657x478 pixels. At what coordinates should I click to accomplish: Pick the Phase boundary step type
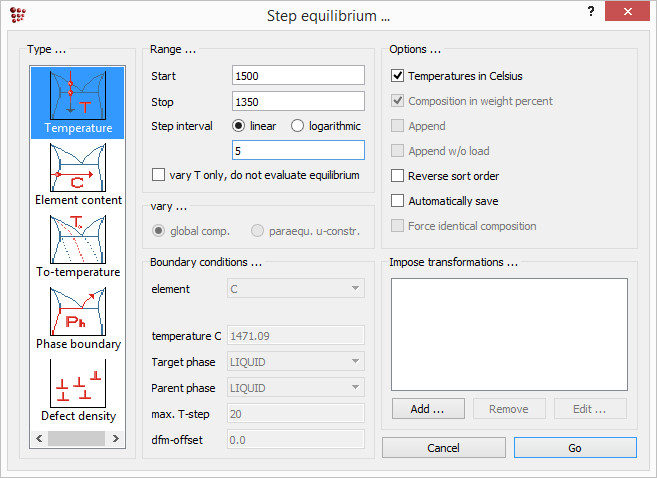coord(77,316)
